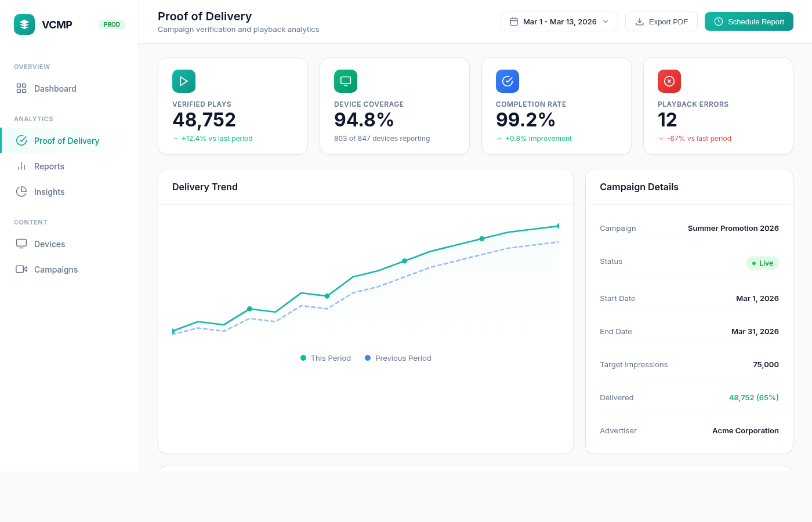This screenshot has height=522, width=812.
Task: Expand the date range chevron arrow
Action: point(606,21)
